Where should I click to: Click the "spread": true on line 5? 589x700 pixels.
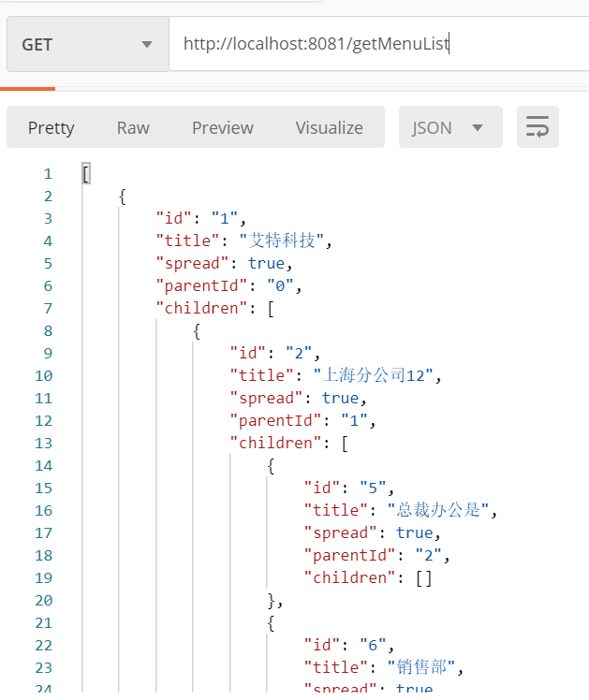click(x=224, y=263)
